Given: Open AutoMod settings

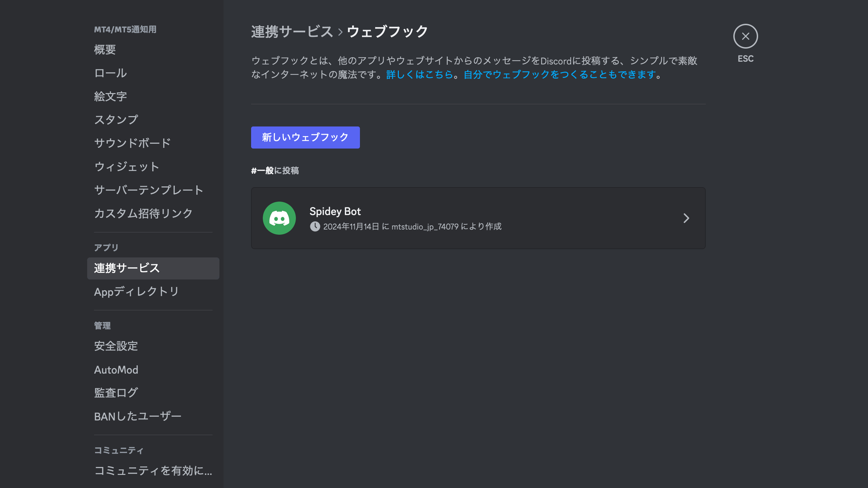Looking at the screenshot, I should click(116, 369).
